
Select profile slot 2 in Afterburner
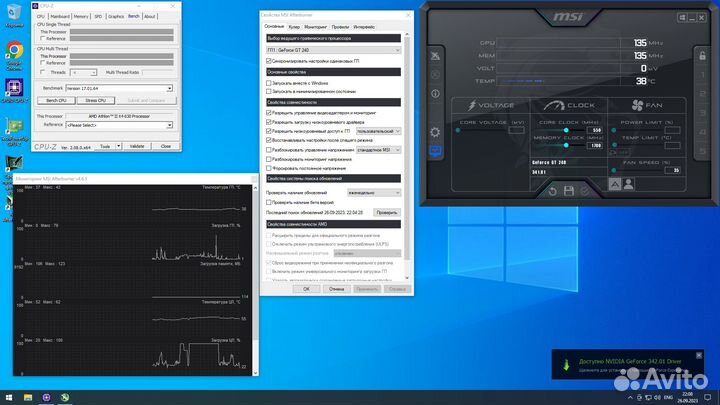[x=702, y=94]
